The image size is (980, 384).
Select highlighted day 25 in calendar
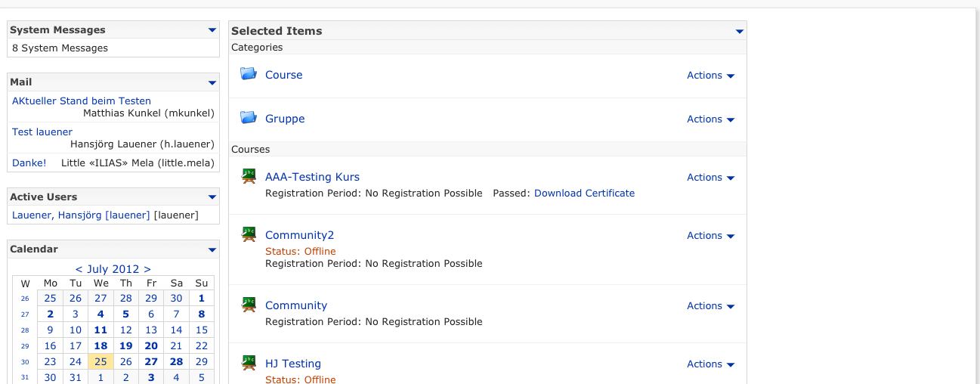[100, 361]
